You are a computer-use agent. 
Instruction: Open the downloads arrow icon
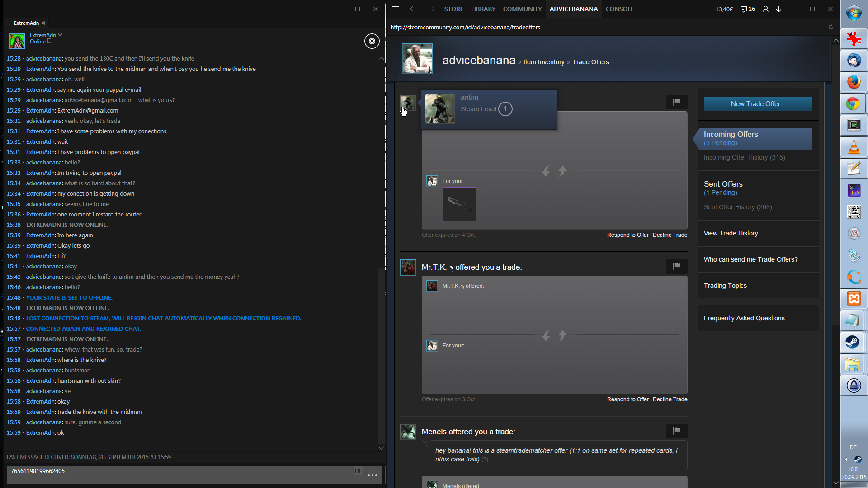click(x=779, y=9)
